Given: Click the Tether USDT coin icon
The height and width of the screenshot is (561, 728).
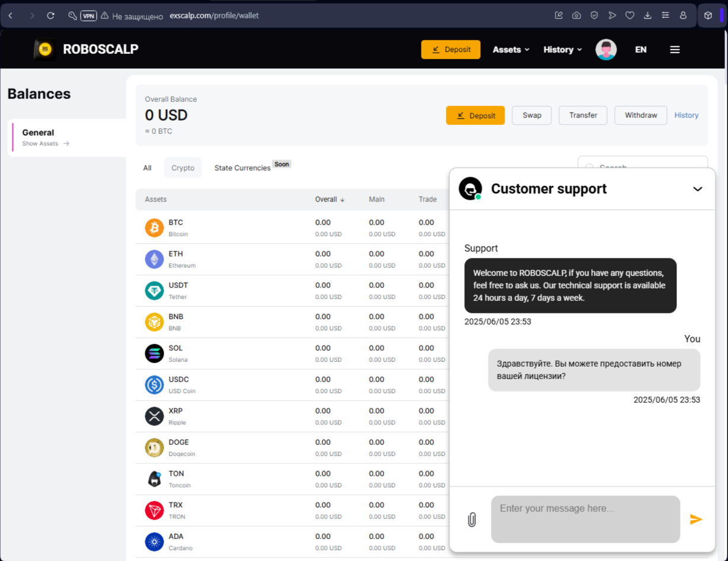Looking at the screenshot, I should click(154, 290).
